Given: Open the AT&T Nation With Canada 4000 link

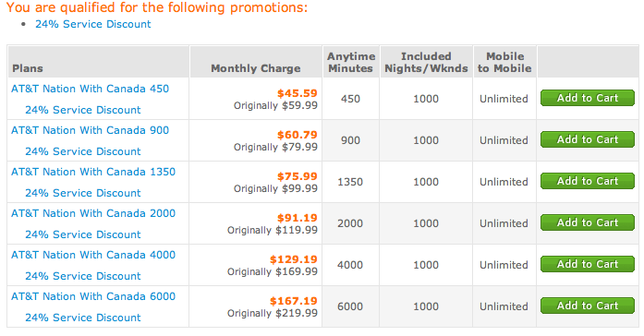Looking at the screenshot, I should (93, 255).
